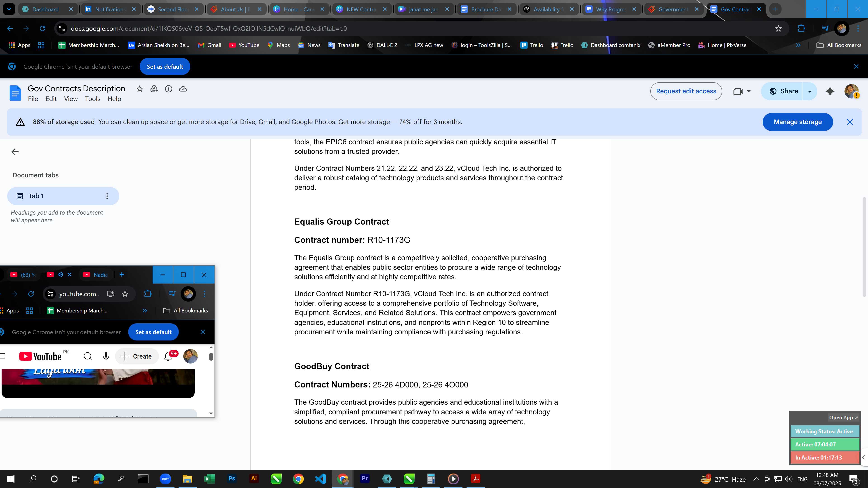Open Visual Studio Code from the taskbar
This screenshot has height=488, width=868.
320,479
